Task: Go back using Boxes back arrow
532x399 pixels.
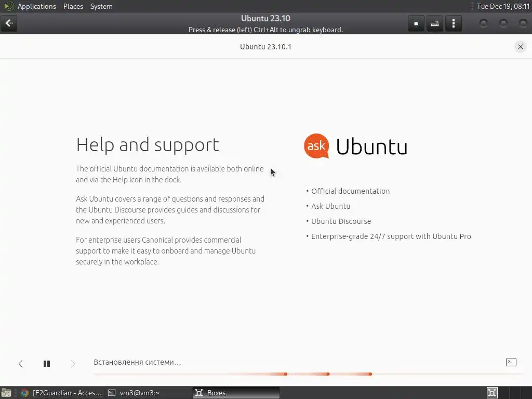Action: 9,23
